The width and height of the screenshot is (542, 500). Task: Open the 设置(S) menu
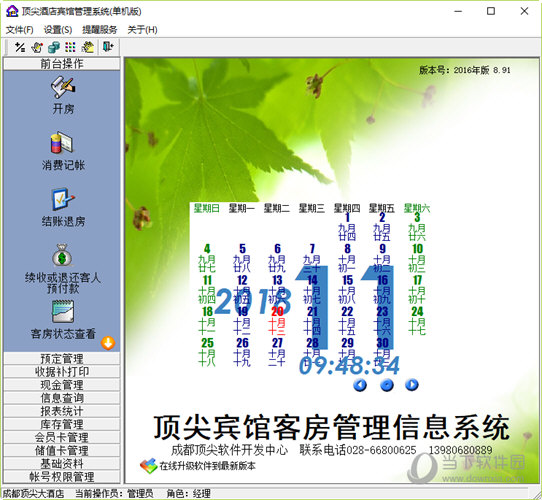tap(58, 30)
